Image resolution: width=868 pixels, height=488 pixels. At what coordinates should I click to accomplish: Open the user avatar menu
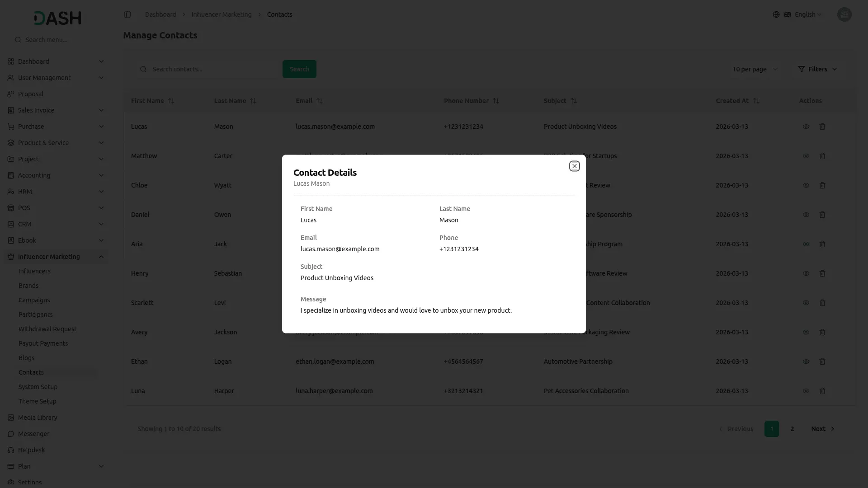pos(844,14)
